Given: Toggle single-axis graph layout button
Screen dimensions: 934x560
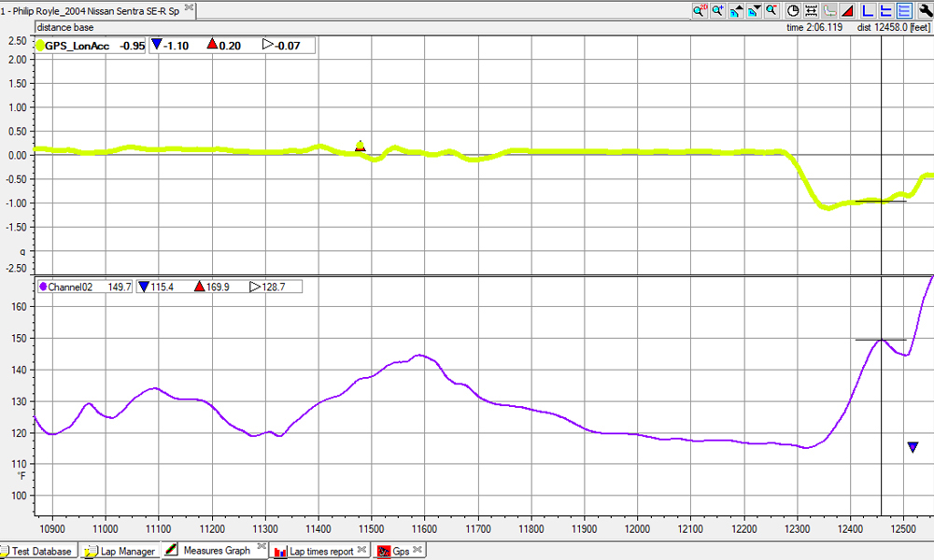Looking at the screenshot, I should click(x=868, y=11).
